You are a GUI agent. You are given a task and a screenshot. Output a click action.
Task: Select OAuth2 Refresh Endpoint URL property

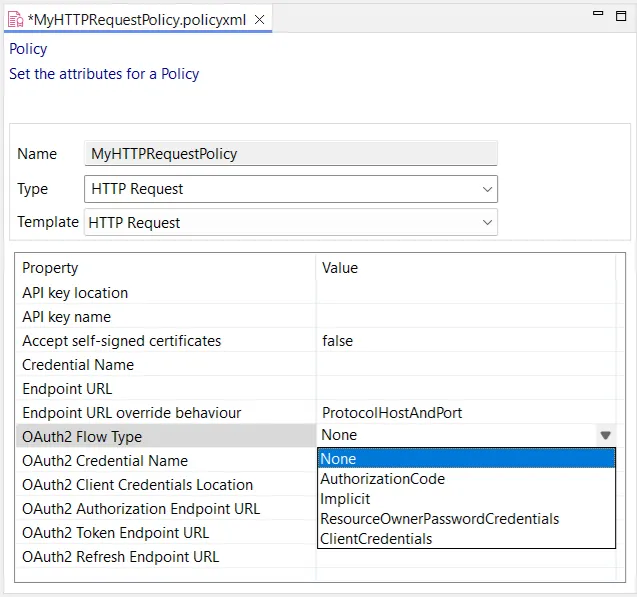(x=166, y=556)
